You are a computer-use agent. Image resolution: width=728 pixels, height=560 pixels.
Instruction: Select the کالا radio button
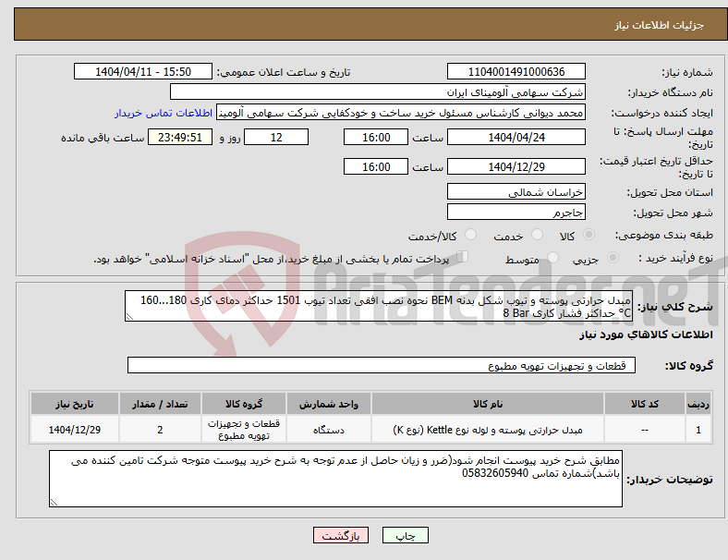(x=588, y=235)
